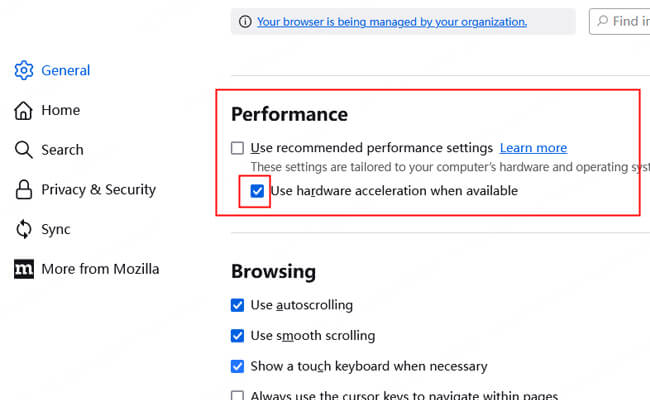Click the Search magnifier icon in sidebar
Viewport: 650px width, 400px height.
(x=24, y=150)
